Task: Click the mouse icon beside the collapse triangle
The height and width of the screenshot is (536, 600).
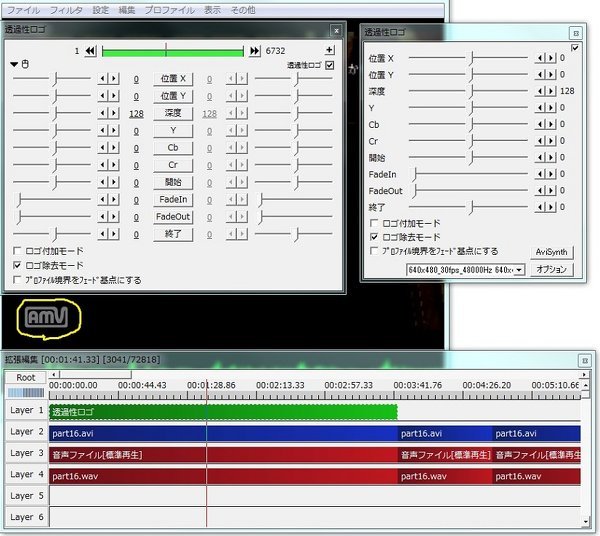Action: 26,65
